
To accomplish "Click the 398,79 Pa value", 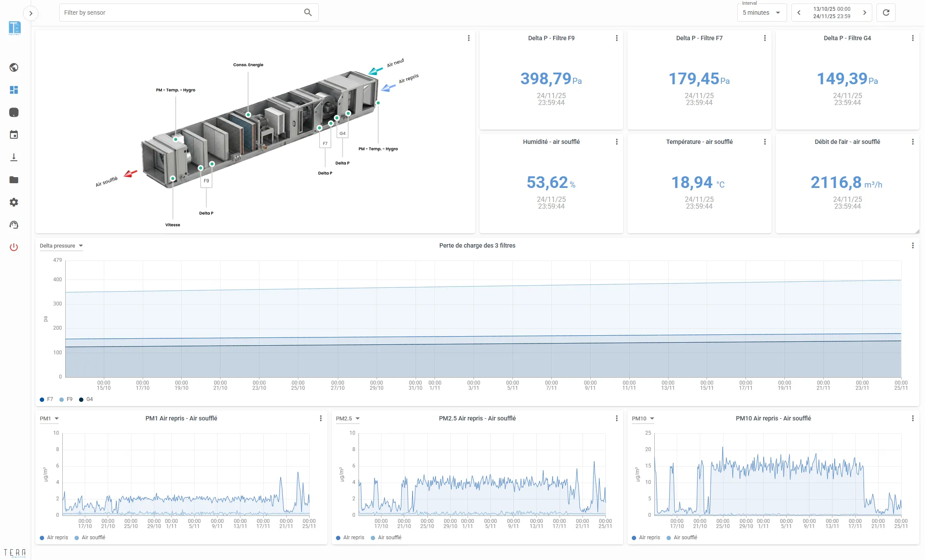I will click(x=551, y=79).
